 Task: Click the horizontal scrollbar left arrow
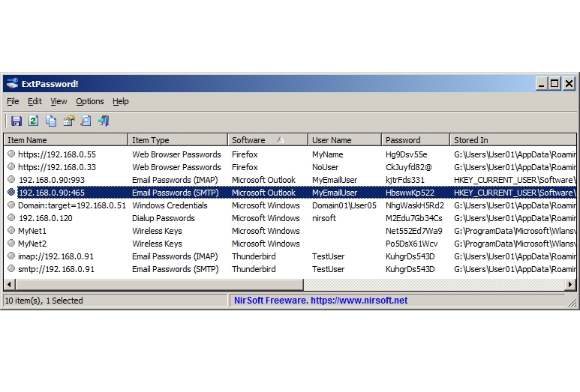point(10,285)
